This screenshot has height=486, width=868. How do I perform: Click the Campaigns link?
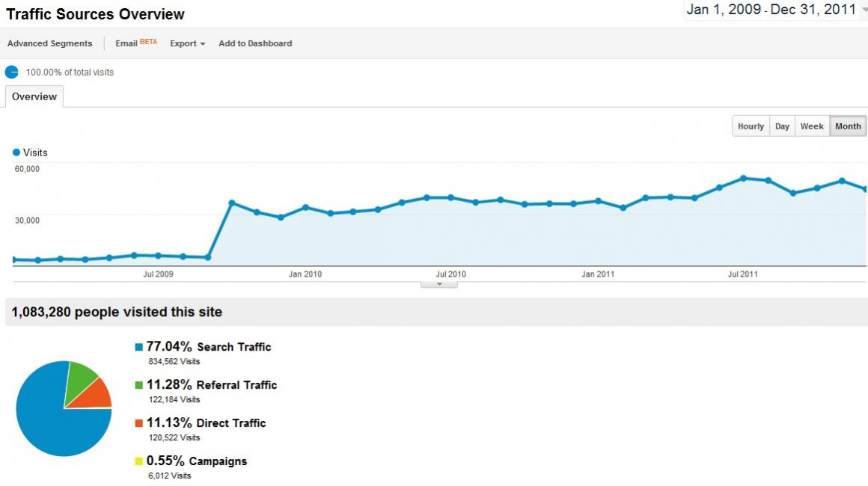[x=218, y=461]
